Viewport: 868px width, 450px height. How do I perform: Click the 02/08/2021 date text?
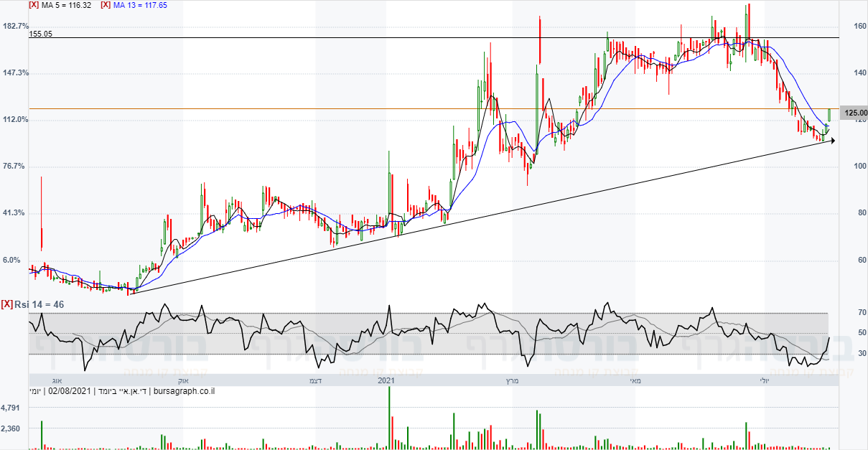click(68, 391)
